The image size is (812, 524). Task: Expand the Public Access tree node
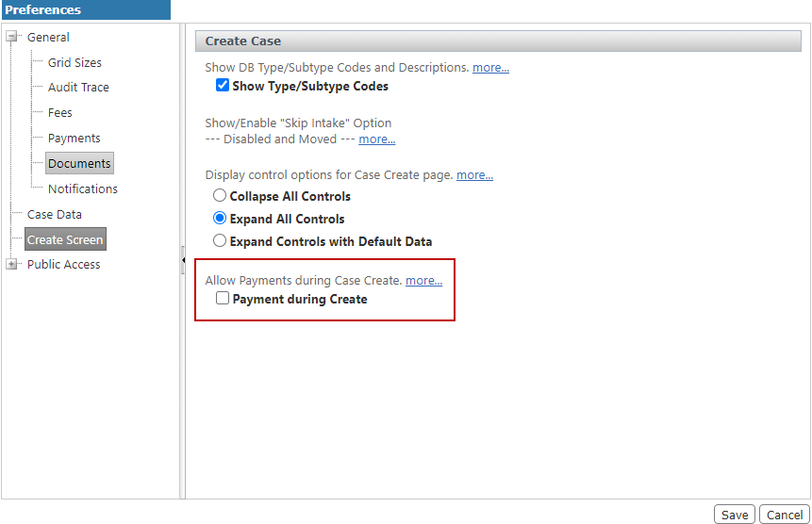[12, 265]
